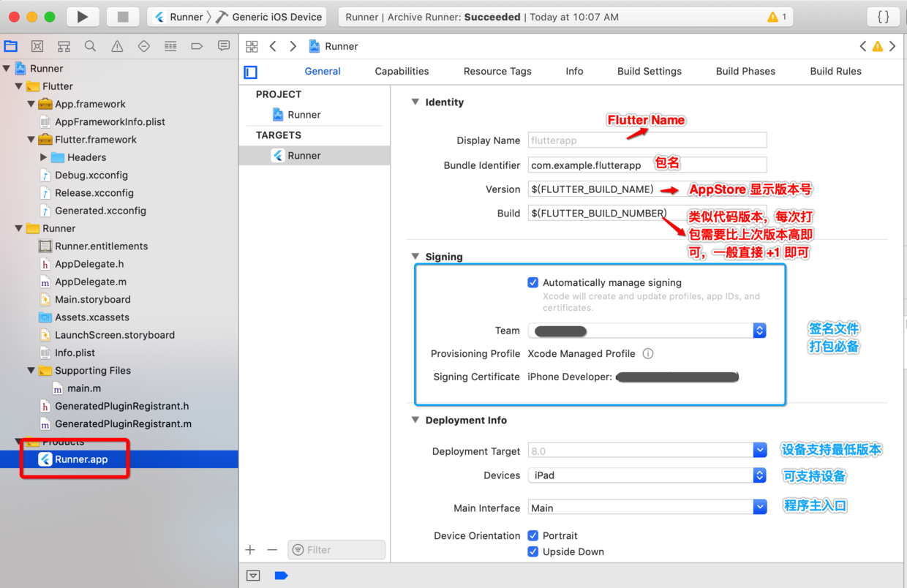Collapse the Signing section

click(415, 257)
